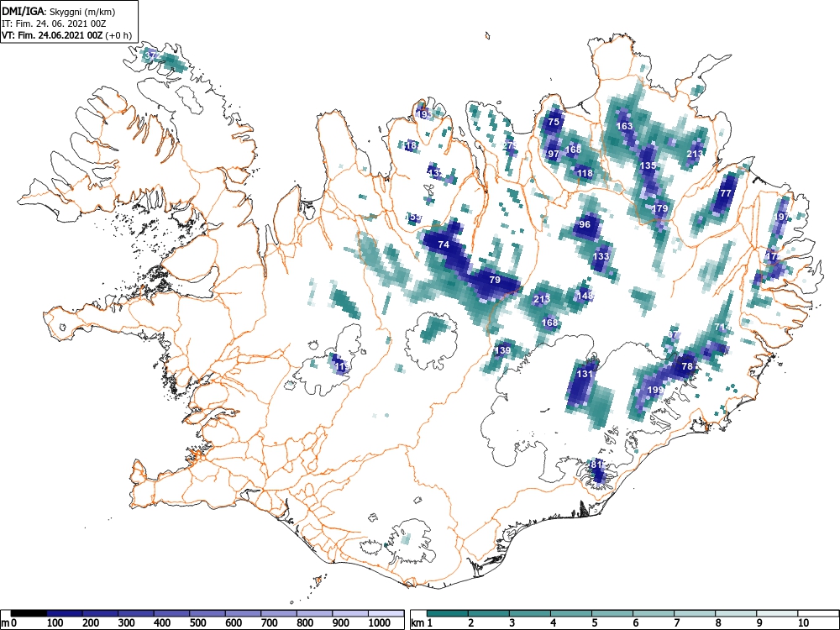Screen dimensions: 840x630
Task: Click the "1000" label on the metre legend
Action: pyautogui.click(x=380, y=623)
